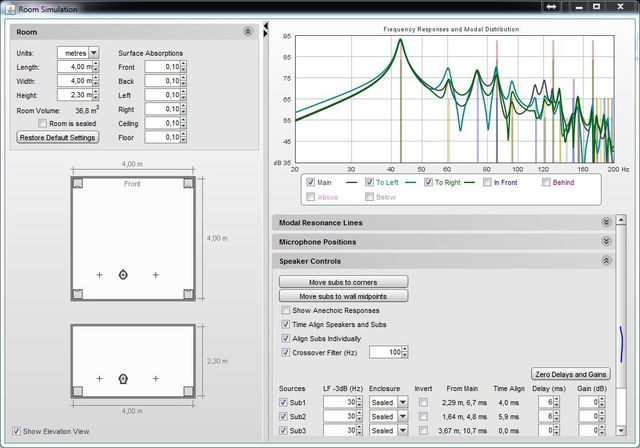Click the Crossover Filter frequency input field
This screenshot has height=448, width=640.
(x=385, y=352)
